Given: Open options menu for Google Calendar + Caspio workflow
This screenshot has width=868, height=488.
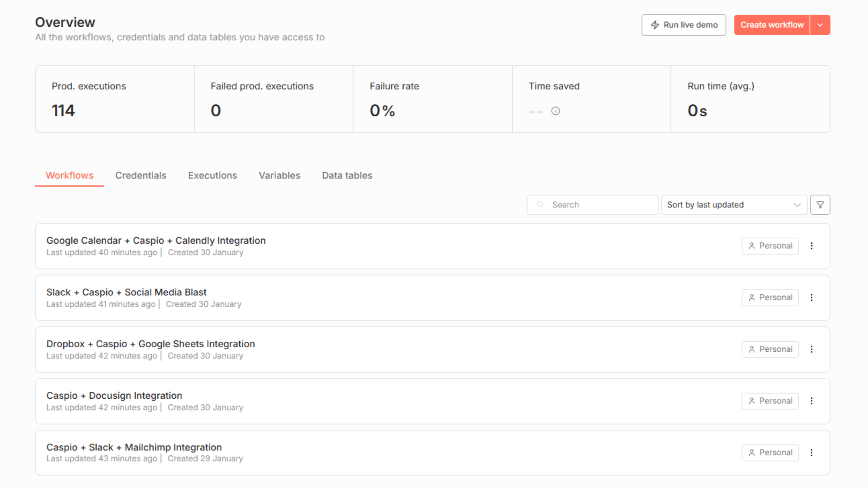Looking at the screenshot, I should 812,246.
